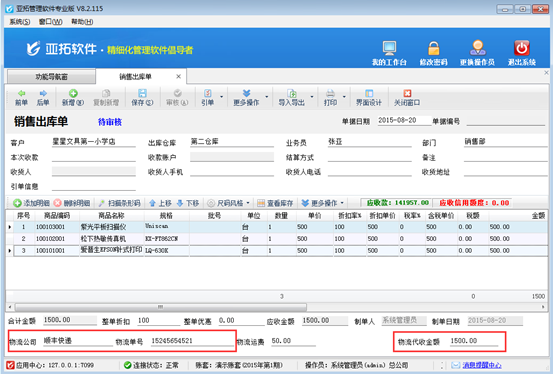This screenshot has width=553, height=374.
Task: Close window via 关闭窗口 icon
Action: [x=407, y=93]
